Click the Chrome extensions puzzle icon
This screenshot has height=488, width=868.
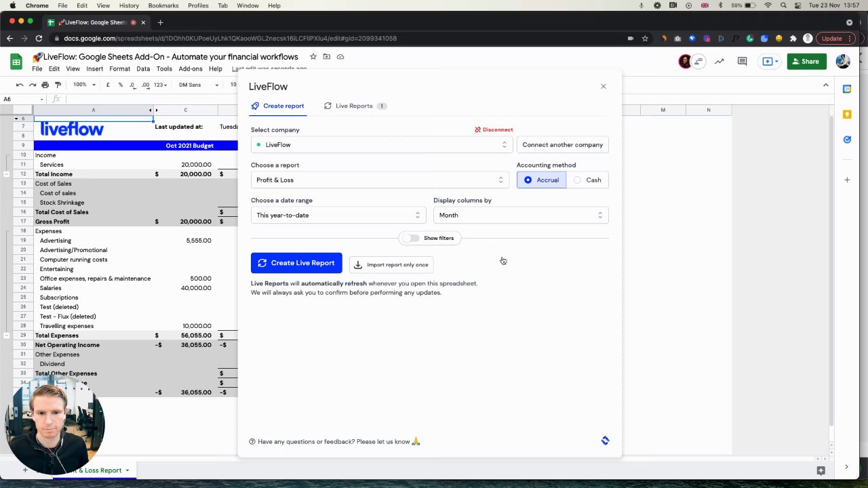(793, 39)
